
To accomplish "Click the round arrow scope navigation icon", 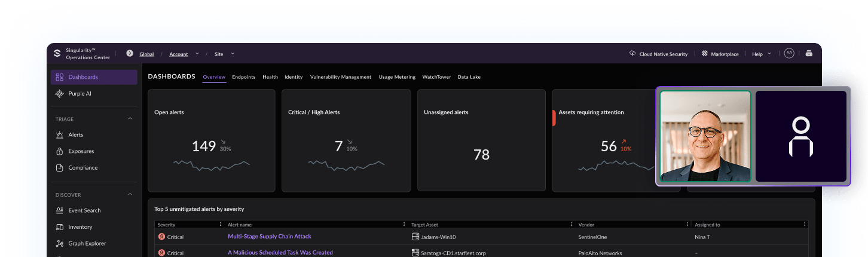I will click(130, 54).
